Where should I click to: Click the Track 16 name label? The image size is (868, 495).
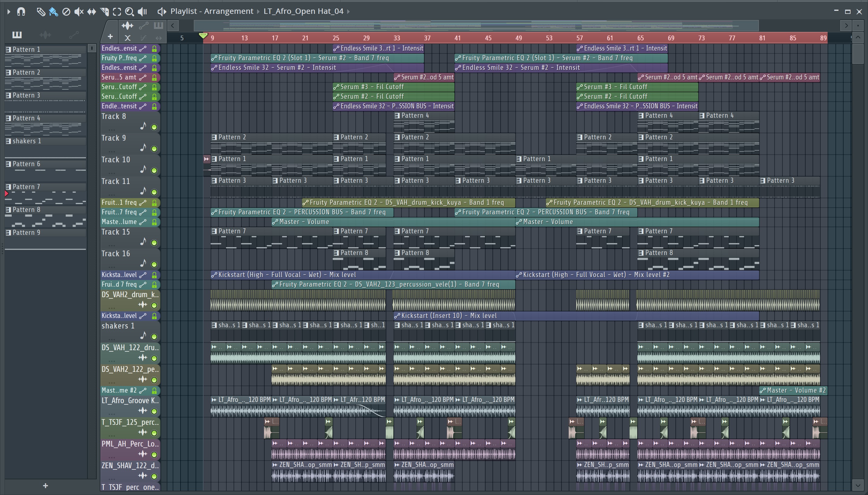click(116, 254)
